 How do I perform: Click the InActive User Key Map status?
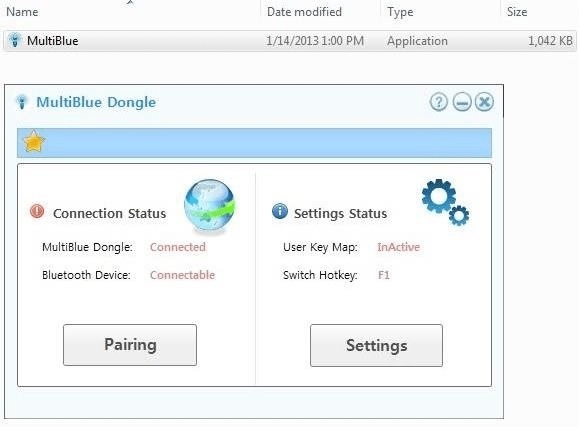coord(398,247)
